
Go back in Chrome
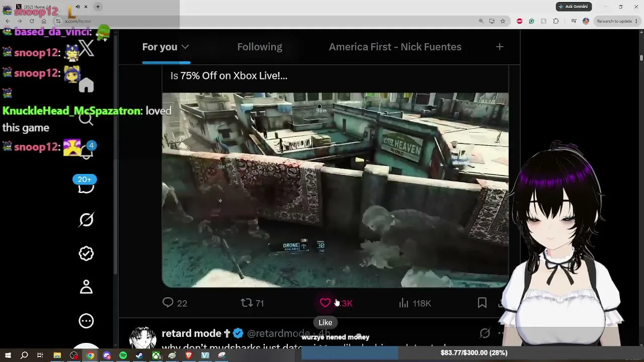(8, 21)
